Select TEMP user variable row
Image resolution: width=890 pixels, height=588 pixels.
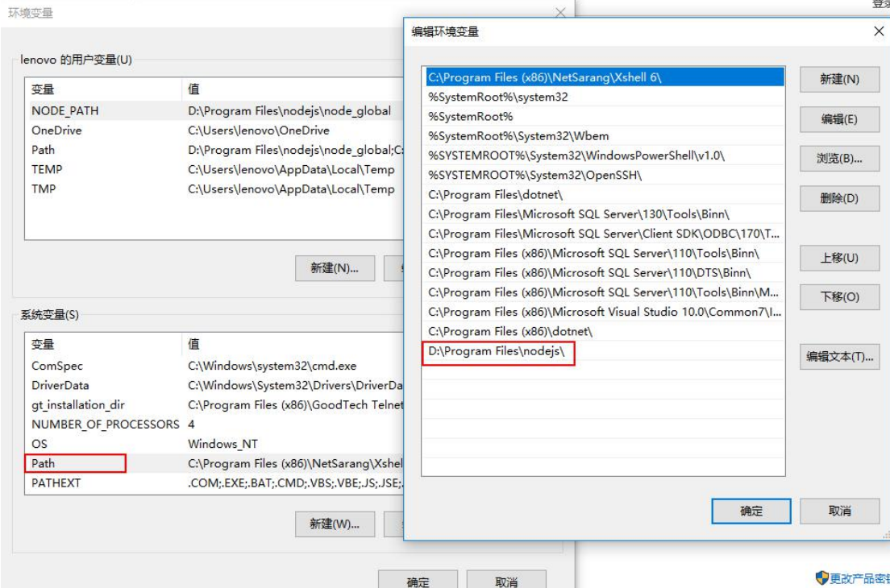click(216, 169)
